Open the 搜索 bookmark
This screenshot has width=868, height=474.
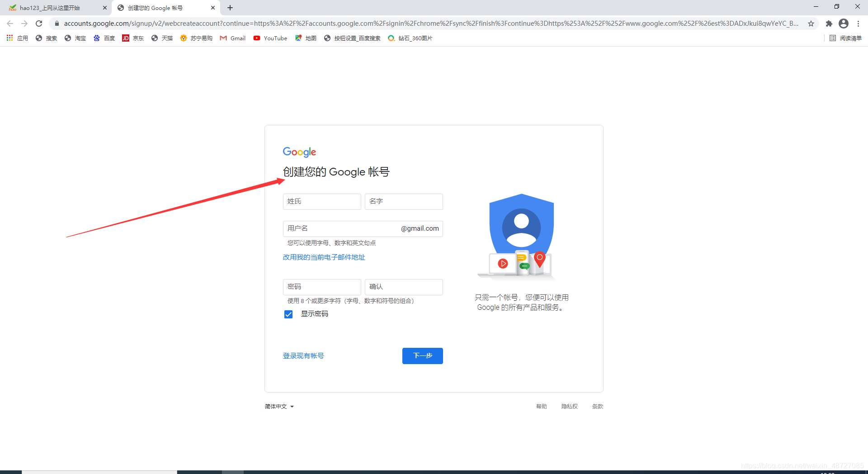(46, 38)
